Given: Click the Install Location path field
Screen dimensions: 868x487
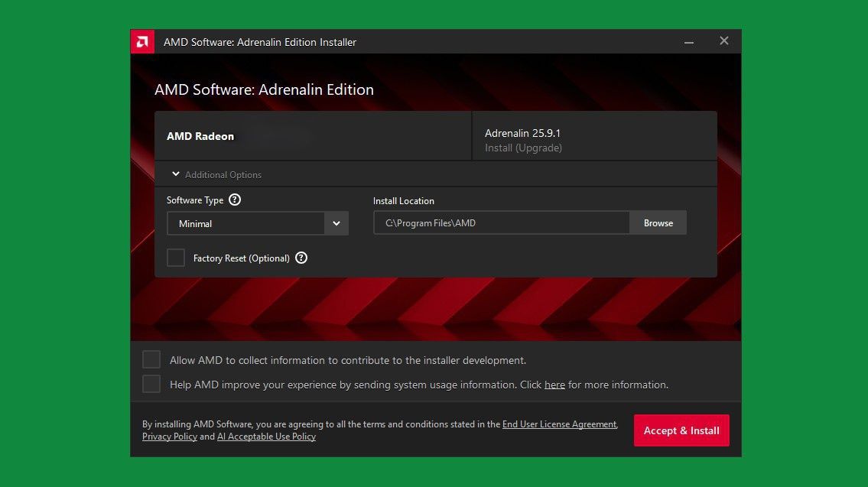Looking at the screenshot, I should click(501, 223).
